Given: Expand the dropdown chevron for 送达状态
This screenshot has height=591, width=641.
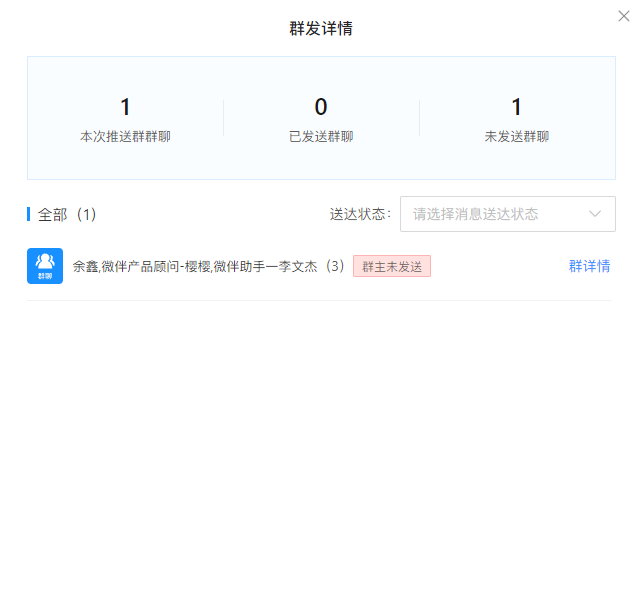Looking at the screenshot, I should [x=595, y=214].
